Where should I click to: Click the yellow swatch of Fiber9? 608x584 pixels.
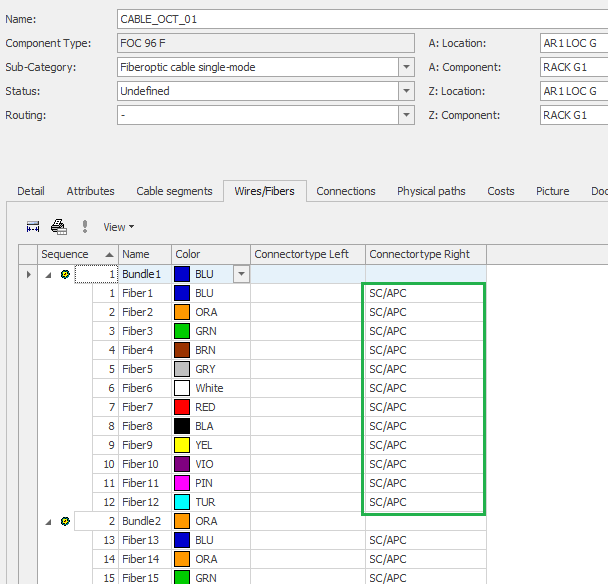[182, 445]
